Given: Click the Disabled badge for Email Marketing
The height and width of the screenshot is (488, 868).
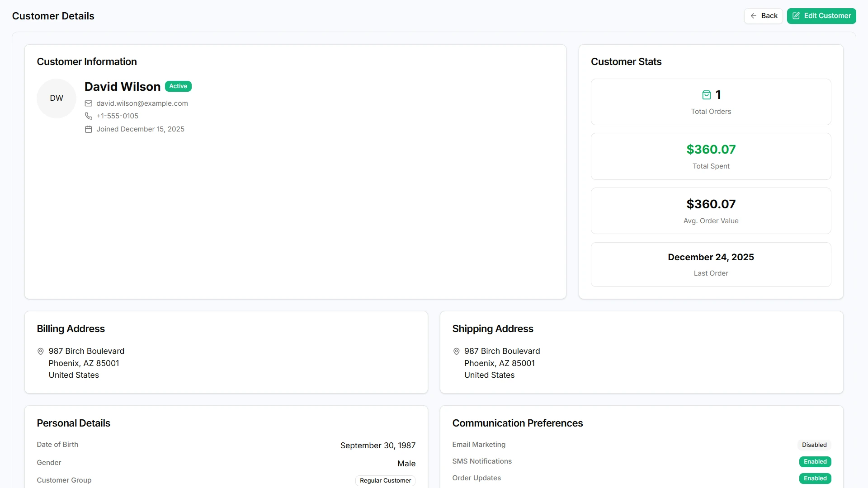Looking at the screenshot, I should coord(814,445).
